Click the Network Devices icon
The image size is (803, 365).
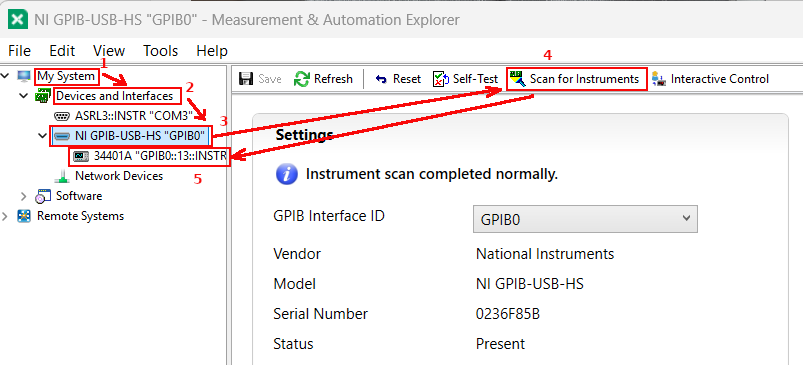click(x=62, y=176)
